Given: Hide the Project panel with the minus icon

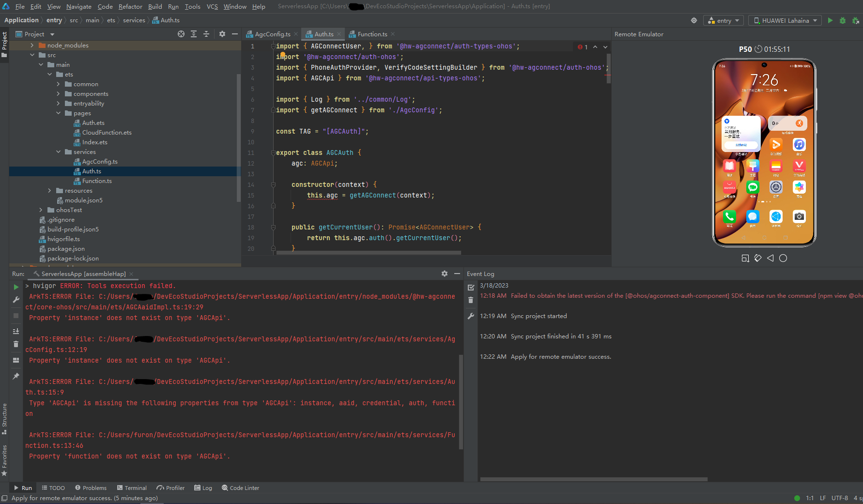Looking at the screenshot, I should [235, 34].
